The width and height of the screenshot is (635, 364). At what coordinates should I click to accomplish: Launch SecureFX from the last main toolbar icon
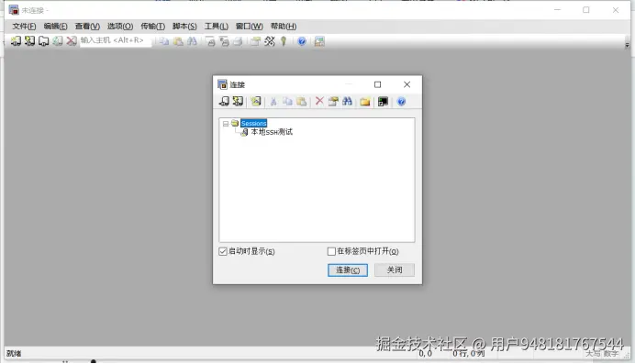point(319,41)
